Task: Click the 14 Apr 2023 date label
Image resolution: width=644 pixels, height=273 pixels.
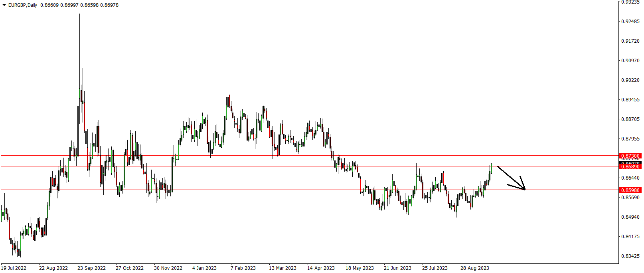Action: 321,268
